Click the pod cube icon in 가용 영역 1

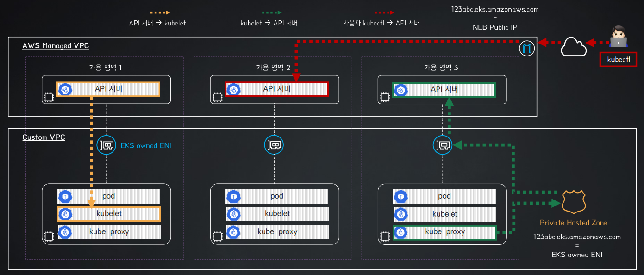coord(65,196)
